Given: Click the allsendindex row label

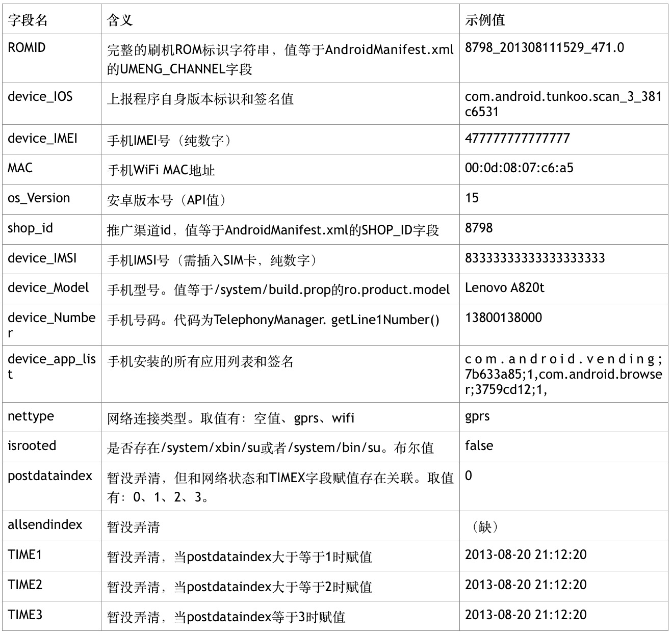Looking at the screenshot, I should (x=45, y=525).
